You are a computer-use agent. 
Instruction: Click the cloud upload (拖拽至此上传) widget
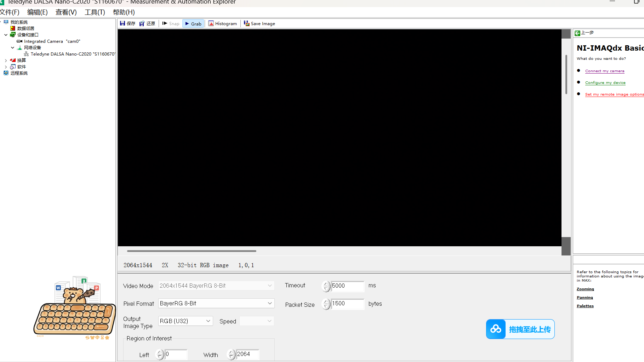pos(520,329)
